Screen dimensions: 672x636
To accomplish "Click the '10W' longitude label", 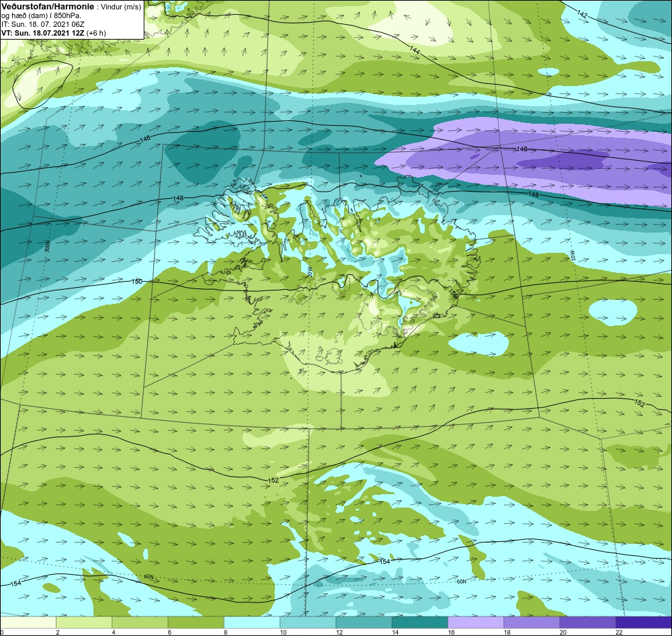I will pyautogui.click(x=572, y=256).
